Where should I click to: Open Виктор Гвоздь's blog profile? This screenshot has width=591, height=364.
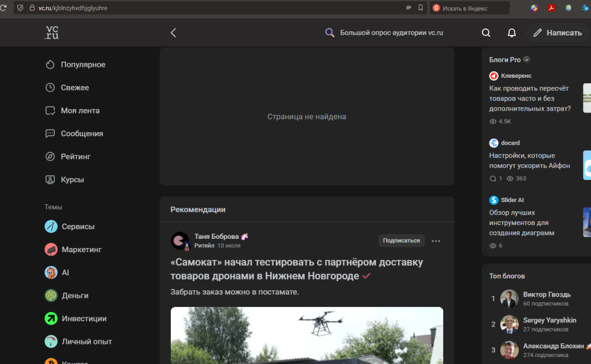pyautogui.click(x=547, y=295)
